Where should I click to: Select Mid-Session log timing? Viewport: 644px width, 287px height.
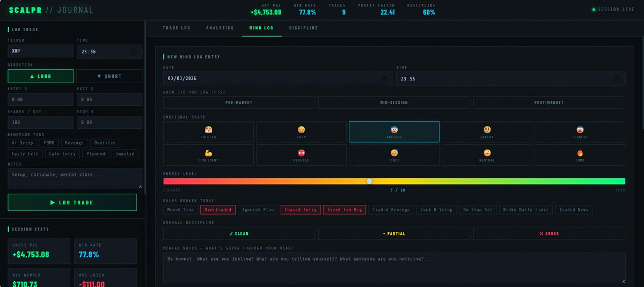pyautogui.click(x=394, y=102)
